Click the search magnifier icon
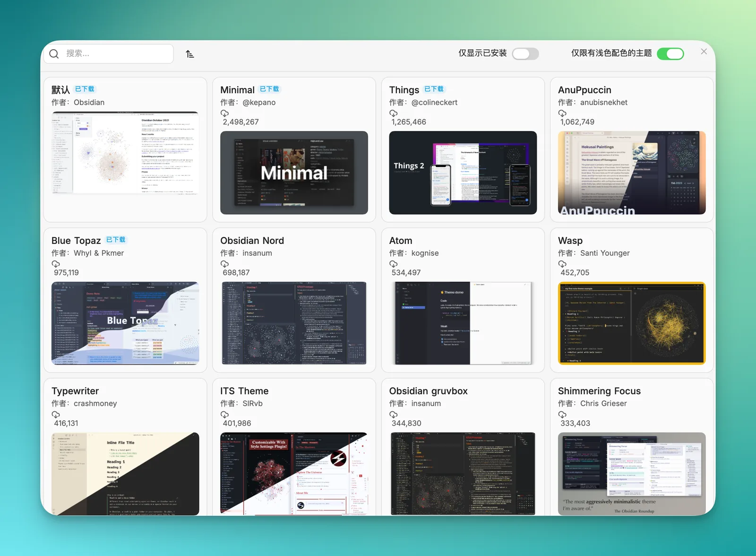The image size is (756, 556). (54, 54)
